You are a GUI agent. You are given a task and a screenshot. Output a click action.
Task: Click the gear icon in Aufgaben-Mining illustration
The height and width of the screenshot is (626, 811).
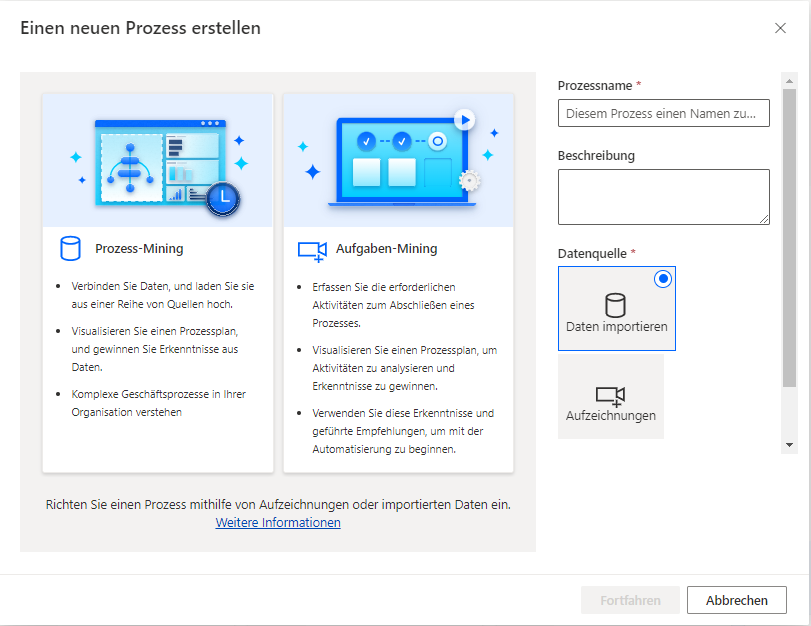[x=468, y=181]
